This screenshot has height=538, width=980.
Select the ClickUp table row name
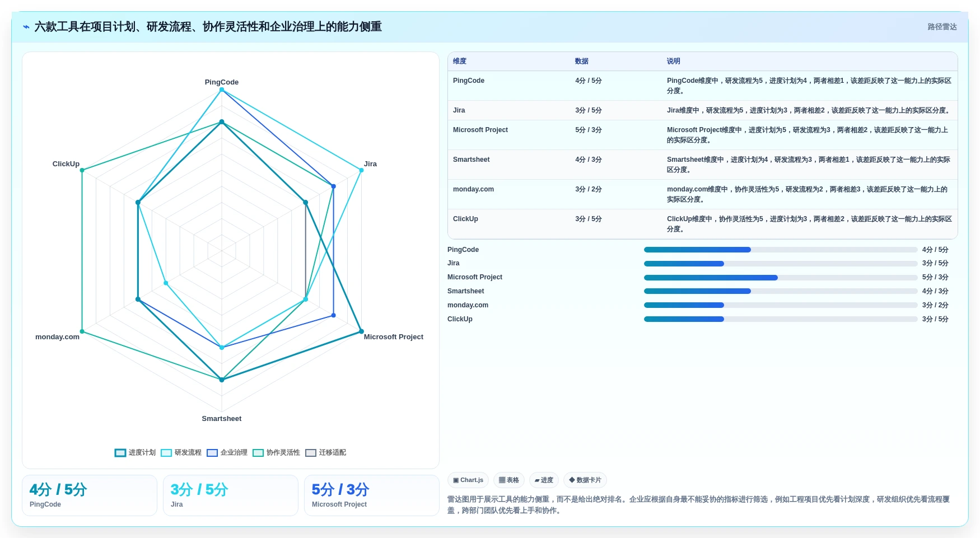[x=465, y=219]
